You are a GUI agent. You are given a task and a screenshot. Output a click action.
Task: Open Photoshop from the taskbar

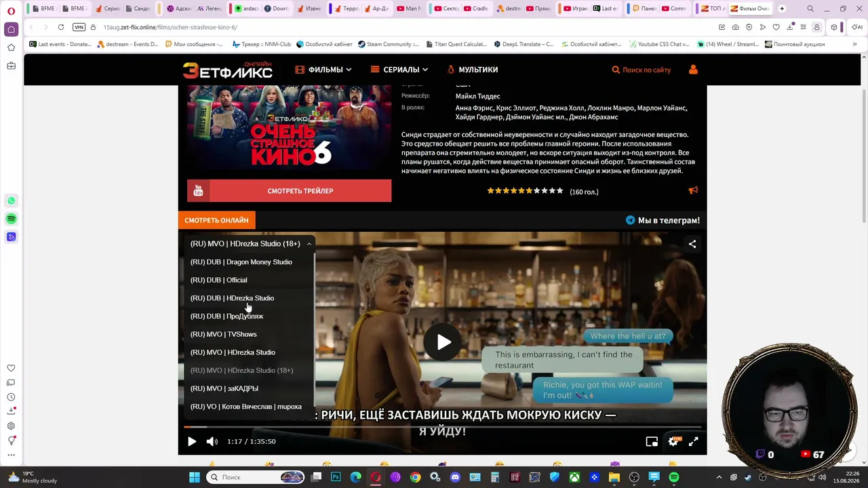[x=336, y=477]
